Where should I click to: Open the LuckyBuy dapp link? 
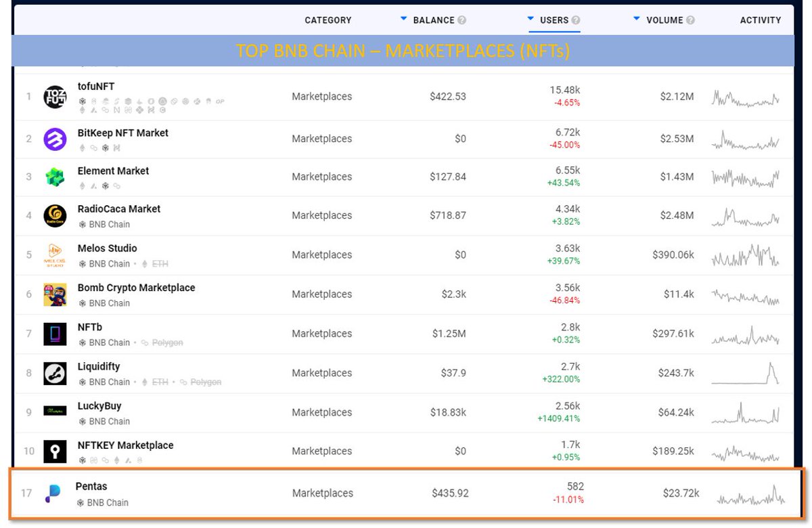99,406
